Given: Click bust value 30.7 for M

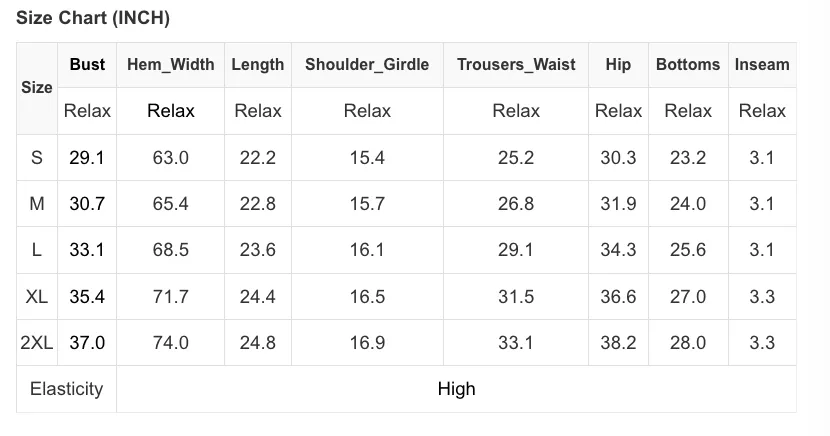Looking at the screenshot, I should click(x=87, y=204).
